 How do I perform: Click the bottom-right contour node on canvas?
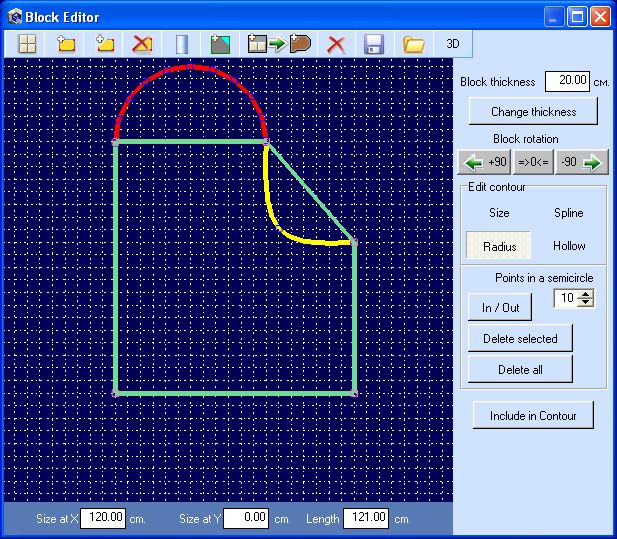(x=354, y=393)
